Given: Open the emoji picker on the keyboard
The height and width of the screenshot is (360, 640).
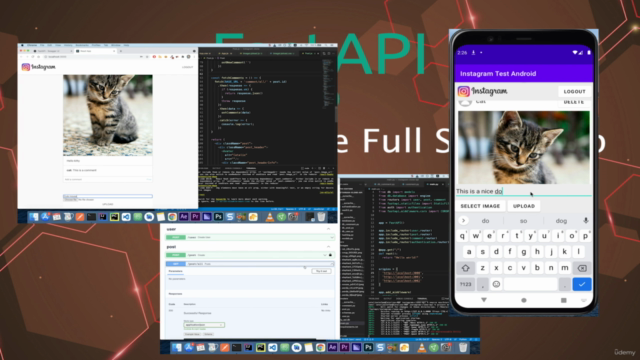Looking at the screenshot, I should point(496,284).
